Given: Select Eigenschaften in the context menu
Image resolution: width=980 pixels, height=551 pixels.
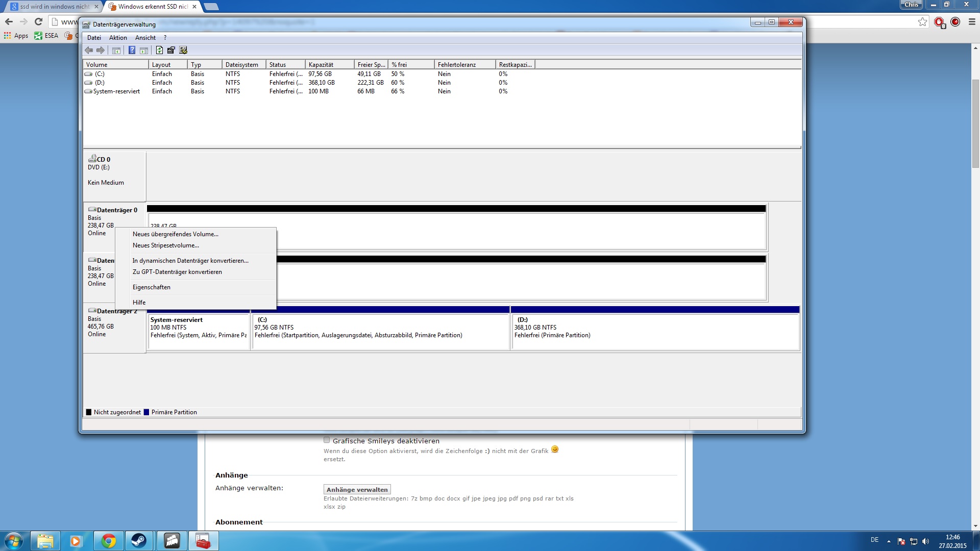Looking at the screenshot, I should pos(152,287).
